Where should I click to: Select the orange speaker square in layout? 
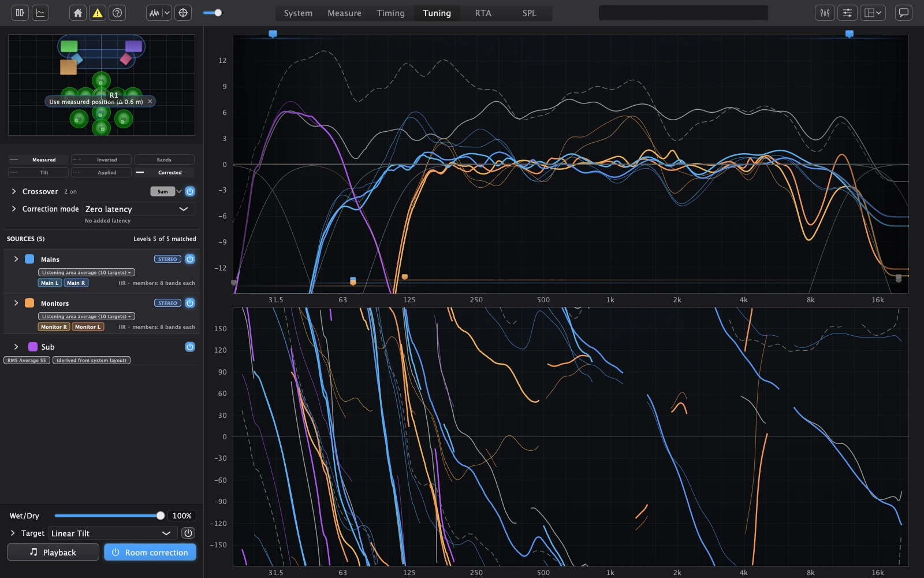click(68, 67)
